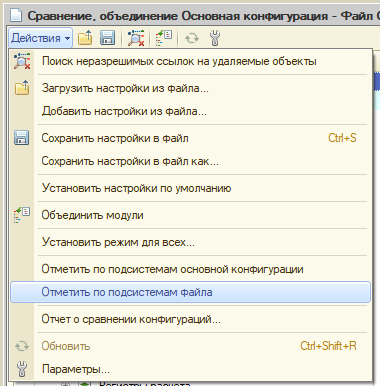Select Установить настройки по умолчанию
The height and width of the screenshot is (386, 380).
coord(191,188)
